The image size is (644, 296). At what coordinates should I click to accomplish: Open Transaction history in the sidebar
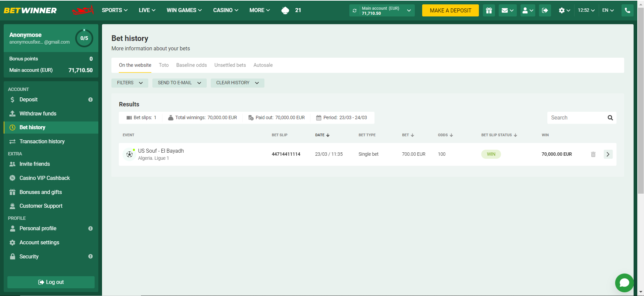[51, 142]
